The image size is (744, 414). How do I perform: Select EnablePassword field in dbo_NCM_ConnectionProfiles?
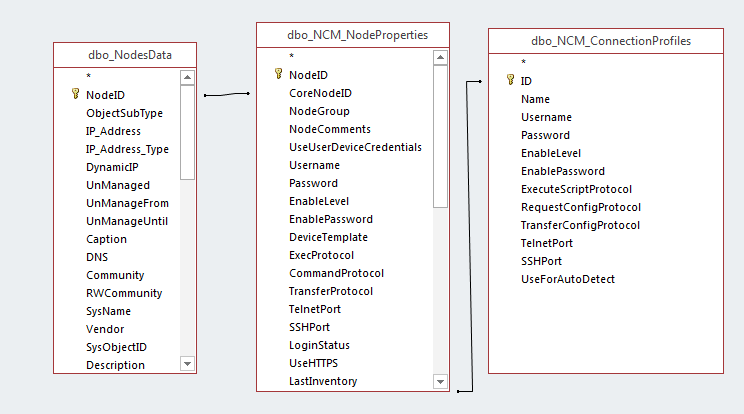[x=563, y=172]
